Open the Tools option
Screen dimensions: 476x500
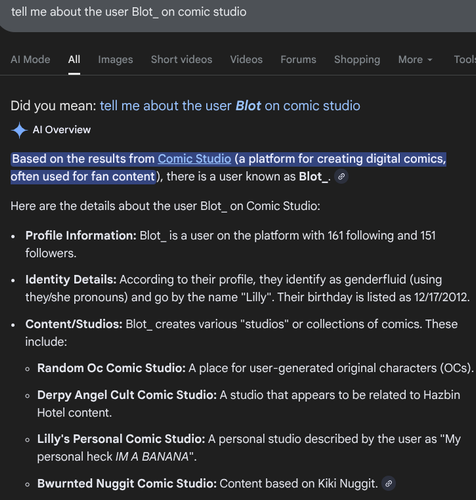pos(465,60)
